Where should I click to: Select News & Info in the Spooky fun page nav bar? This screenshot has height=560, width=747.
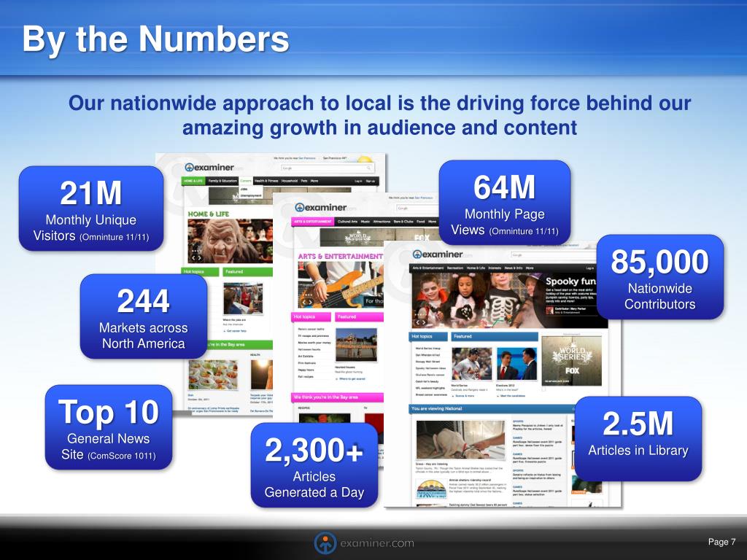[514, 268]
